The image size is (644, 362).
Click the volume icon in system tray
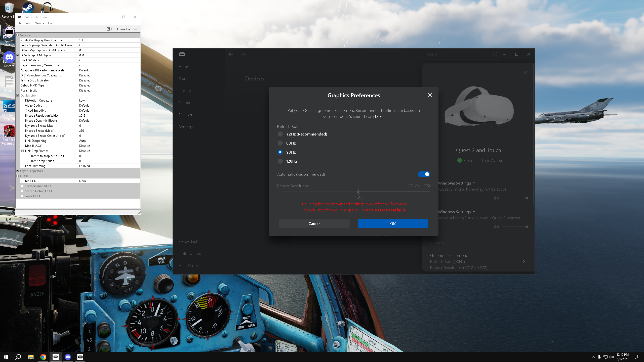pyautogui.click(x=612, y=357)
